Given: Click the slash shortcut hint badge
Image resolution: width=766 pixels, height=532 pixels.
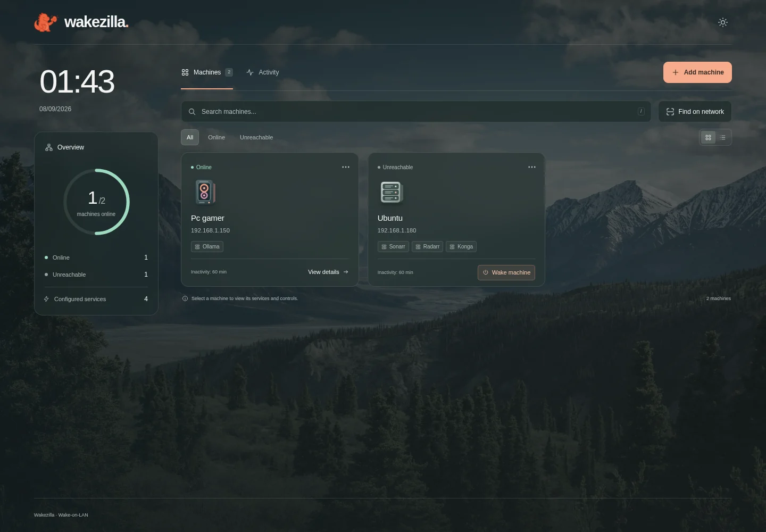Looking at the screenshot, I should 641,112.
